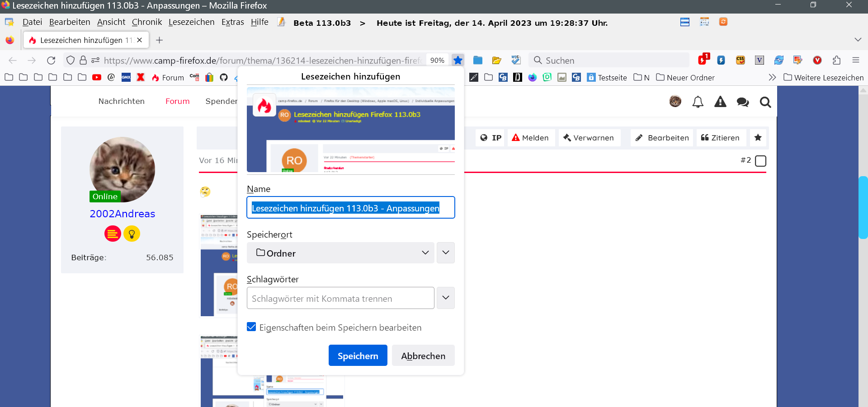
Task: Open the Extensions puzzle piece icon
Action: [836, 60]
